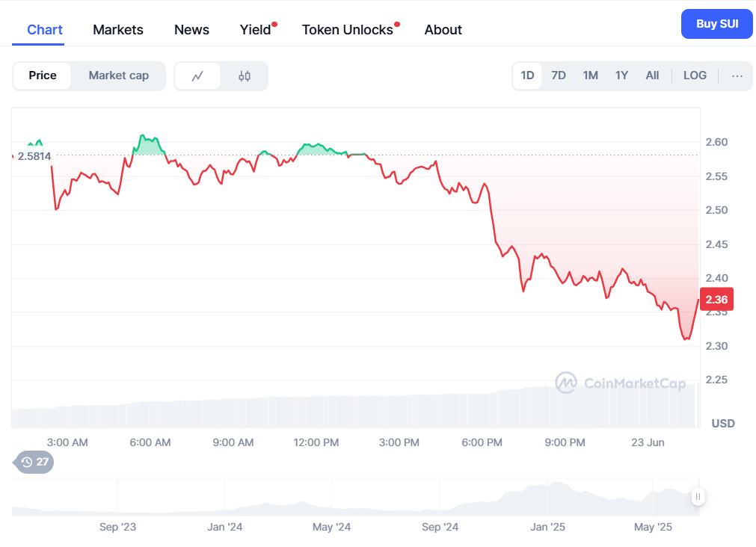Click the range slider pause handle
Viewport: 756px width, 547px height.
pos(698,496)
